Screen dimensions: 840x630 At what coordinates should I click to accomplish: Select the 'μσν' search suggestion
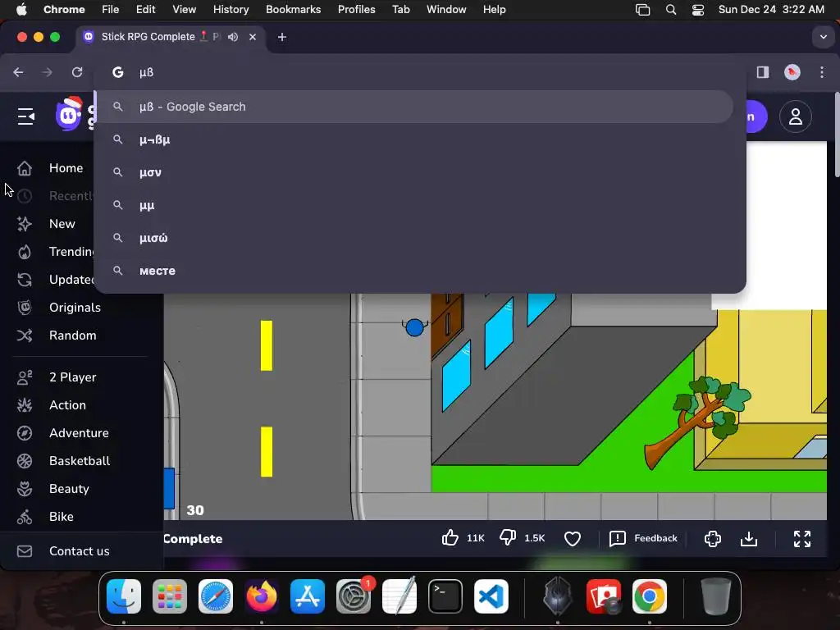(x=413, y=172)
